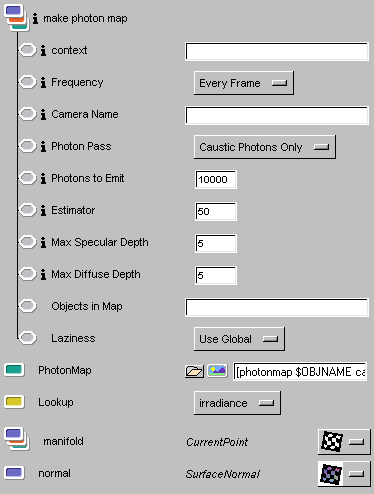Image resolution: width=374 pixels, height=494 pixels.
Task: Click the SurfaceNormal italic text
Action: (x=223, y=474)
